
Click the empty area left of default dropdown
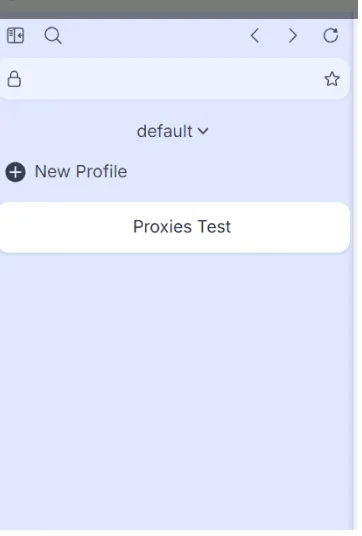(x=68, y=131)
